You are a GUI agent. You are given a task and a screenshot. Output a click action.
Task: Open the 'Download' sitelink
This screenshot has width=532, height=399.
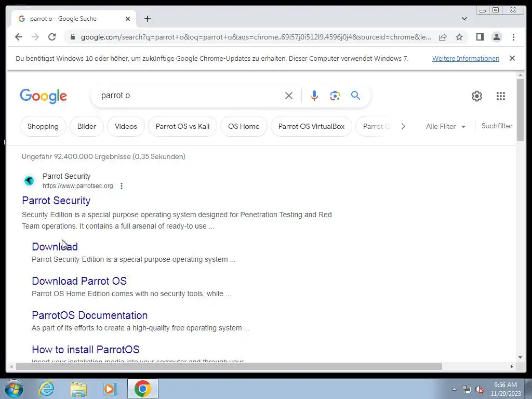[55, 247]
